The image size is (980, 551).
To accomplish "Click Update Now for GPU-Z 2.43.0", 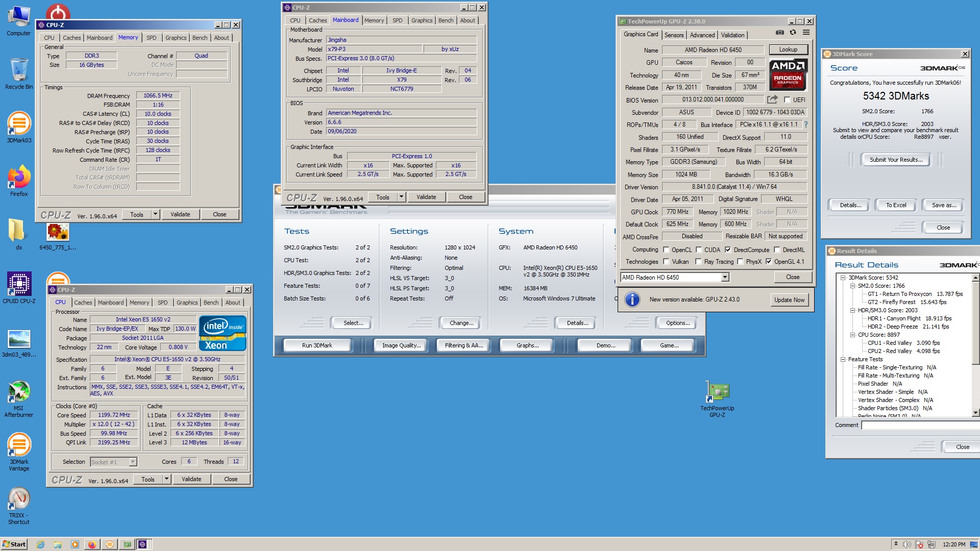I will pyautogui.click(x=789, y=300).
